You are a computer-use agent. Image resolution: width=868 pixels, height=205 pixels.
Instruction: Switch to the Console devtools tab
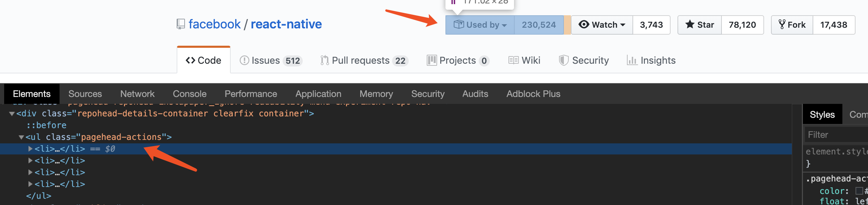coord(189,94)
